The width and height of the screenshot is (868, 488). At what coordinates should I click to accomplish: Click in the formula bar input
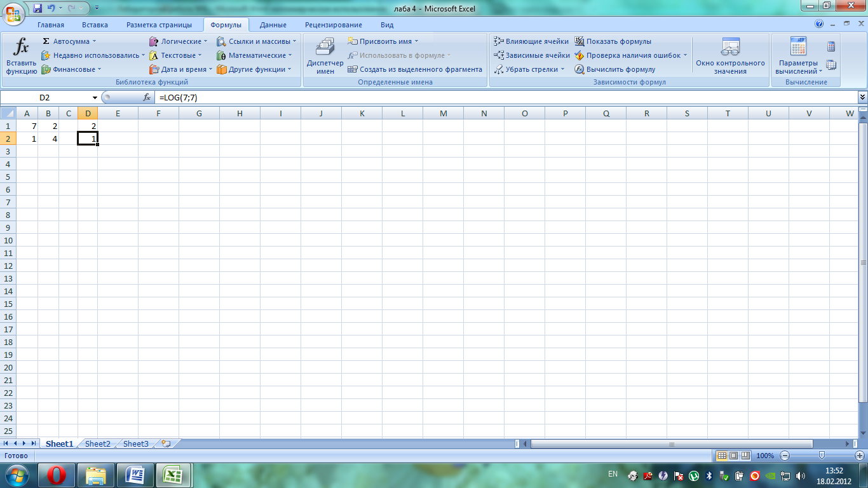click(505, 98)
